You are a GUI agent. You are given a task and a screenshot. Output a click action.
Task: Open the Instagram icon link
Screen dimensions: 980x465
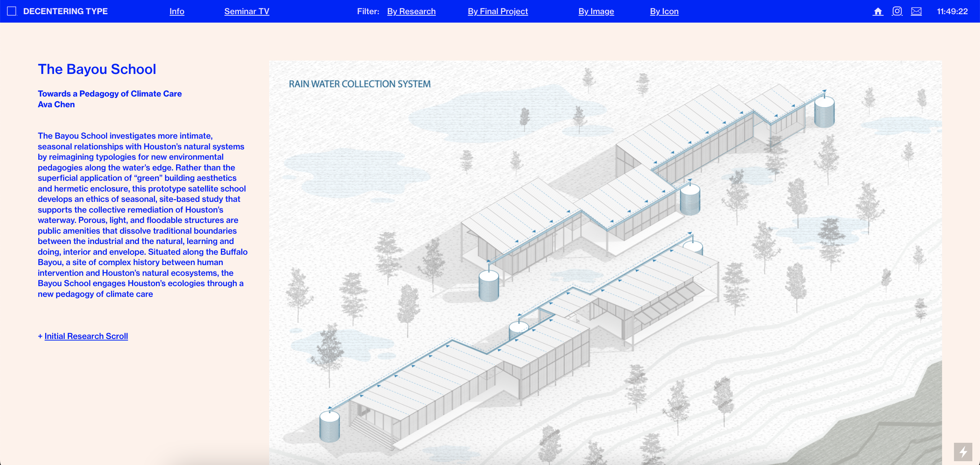[x=897, y=11]
